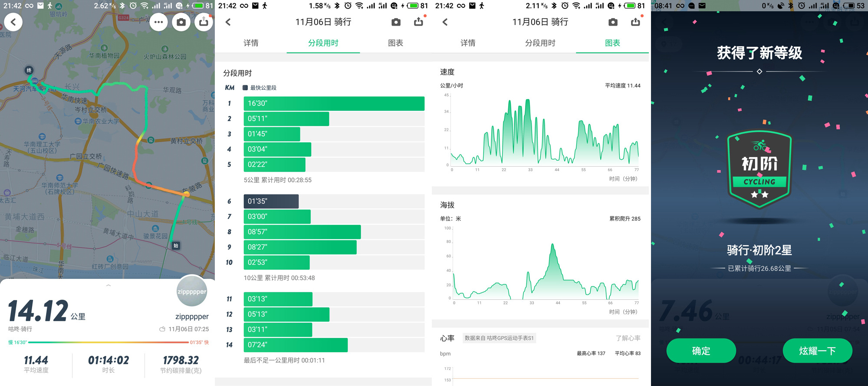The image size is (868, 386).
Task: Tap camera icon on 图表 screen
Action: click(x=613, y=22)
